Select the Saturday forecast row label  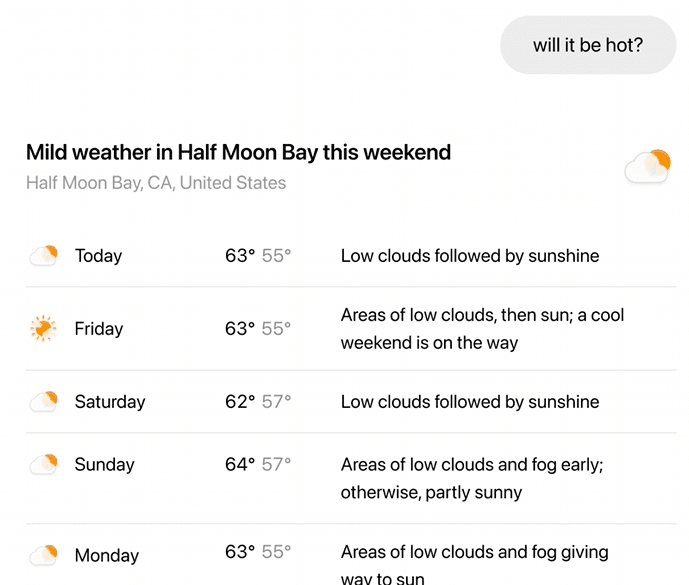(x=110, y=402)
